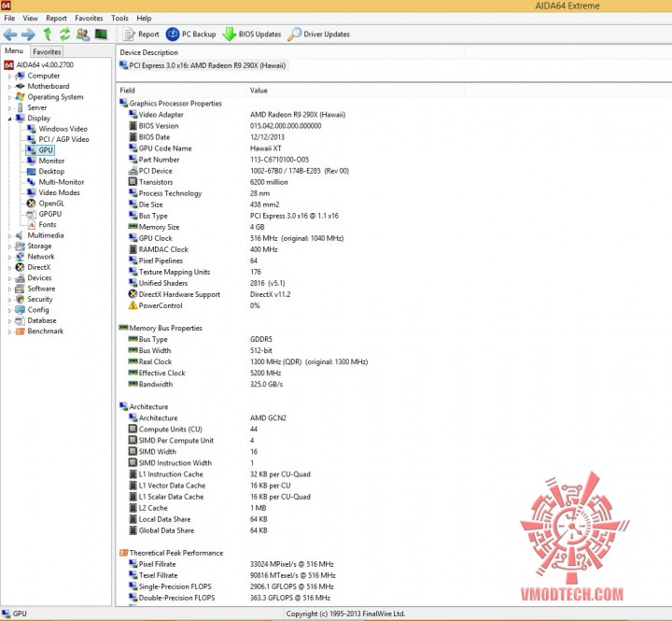672x621 pixels.
Task: Expand the Benchmark tree node
Action: click(x=9, y=332)
